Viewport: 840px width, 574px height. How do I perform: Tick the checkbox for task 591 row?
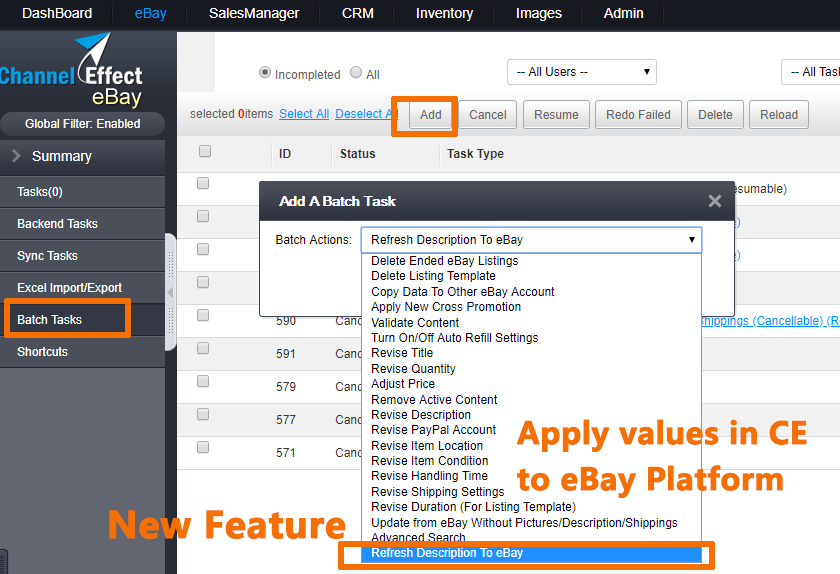[x=203, y=348]
